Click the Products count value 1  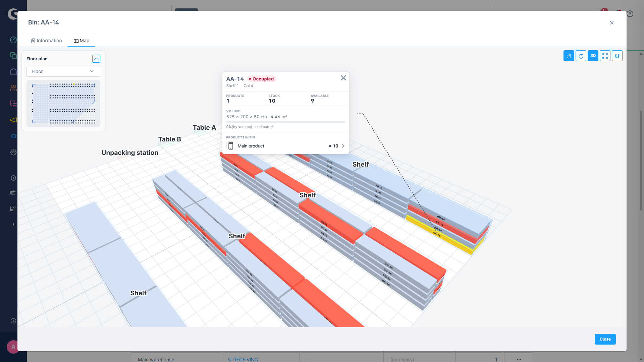coord(228,101)
